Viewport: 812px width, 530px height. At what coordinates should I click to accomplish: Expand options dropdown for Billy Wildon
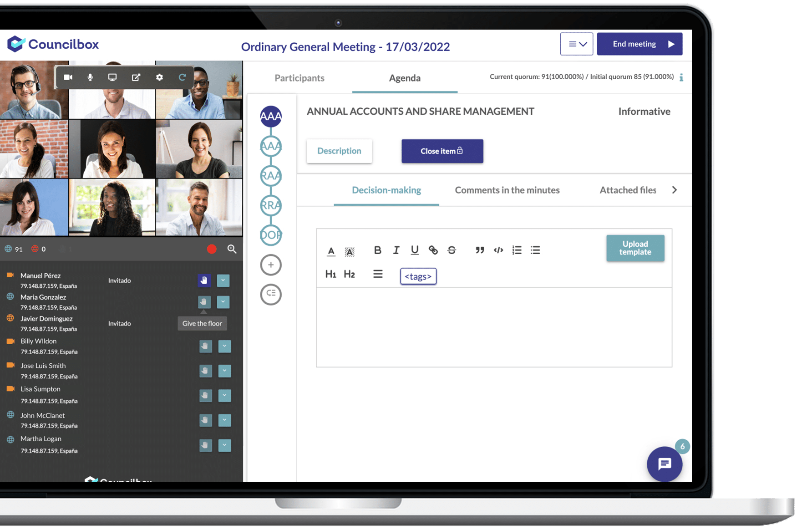pyautogui.click(x=224, y=346)
